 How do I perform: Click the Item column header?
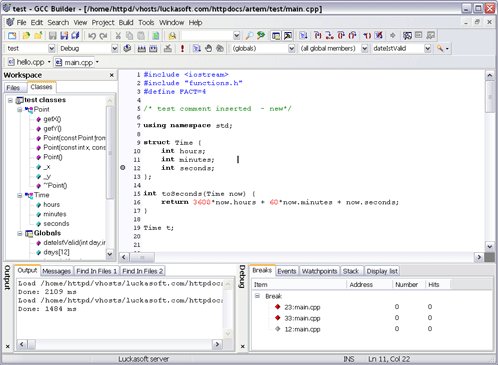pyautogui.click(x=299, y=285)
